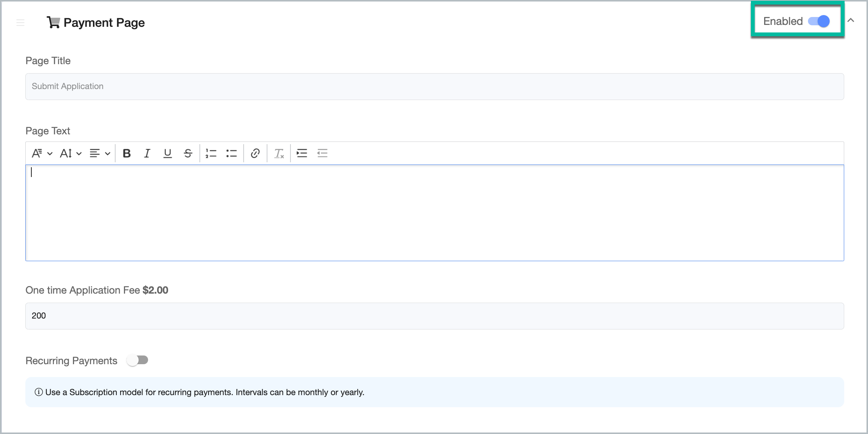Clear text formatting icon

tap(279, 153)
